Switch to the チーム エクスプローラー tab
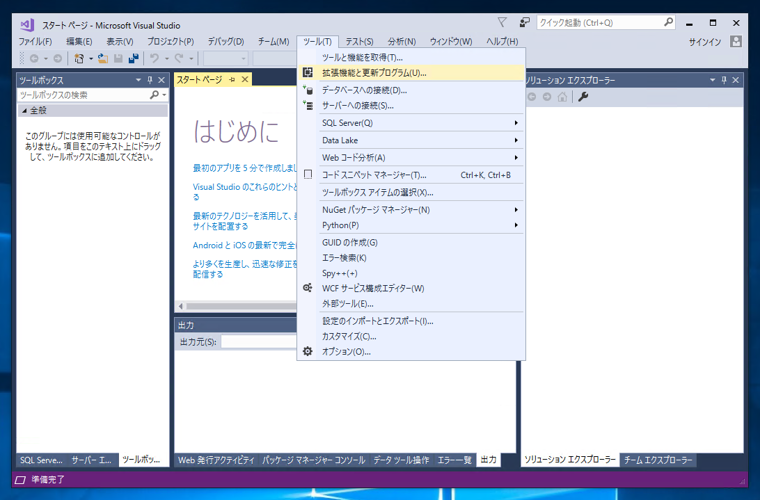This screenshot has height=500, width=760. pos(658,460)
